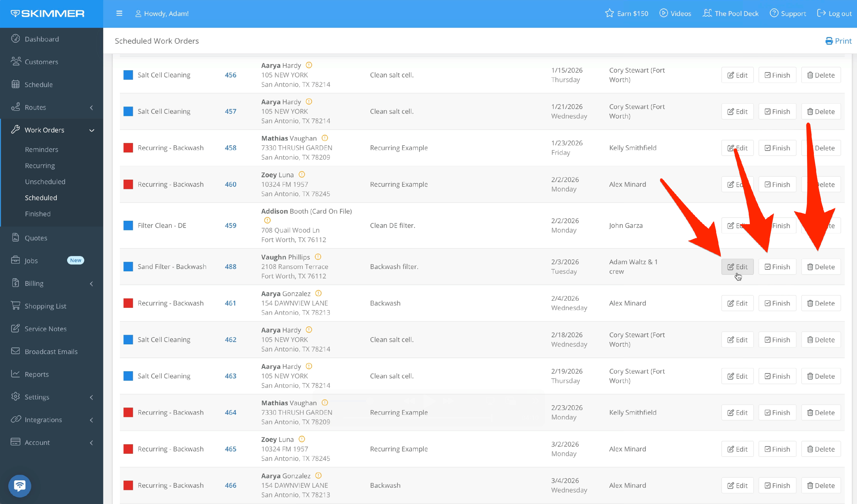Screen dimensions: 857x504
Task: Click warning icon next to Zoey Luna order 460
Action: point(302,175)
